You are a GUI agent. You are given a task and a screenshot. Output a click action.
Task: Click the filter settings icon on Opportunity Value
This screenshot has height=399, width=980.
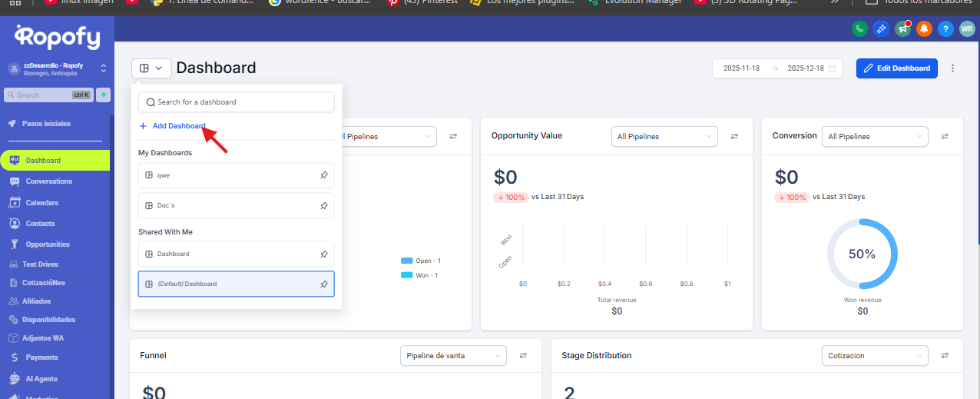coord(734,136)
